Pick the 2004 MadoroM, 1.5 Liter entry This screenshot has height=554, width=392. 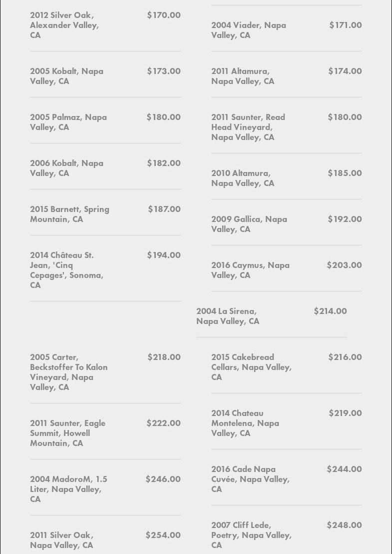68,489
